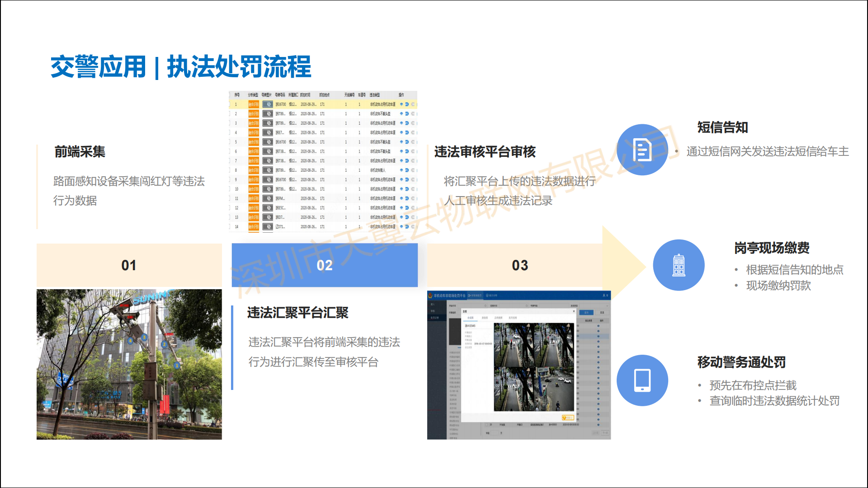Click plate cell 辽D71 in table row 14

coord(280,226)
